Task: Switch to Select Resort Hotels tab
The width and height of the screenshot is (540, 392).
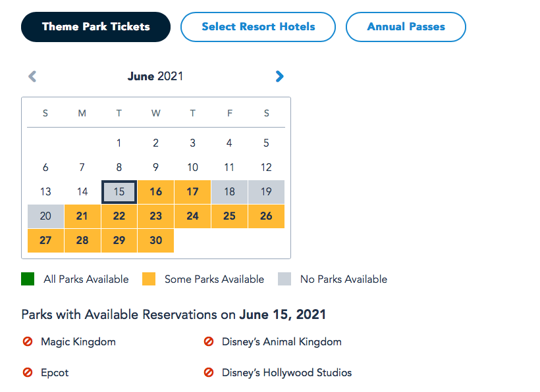Action: [258, 27]
